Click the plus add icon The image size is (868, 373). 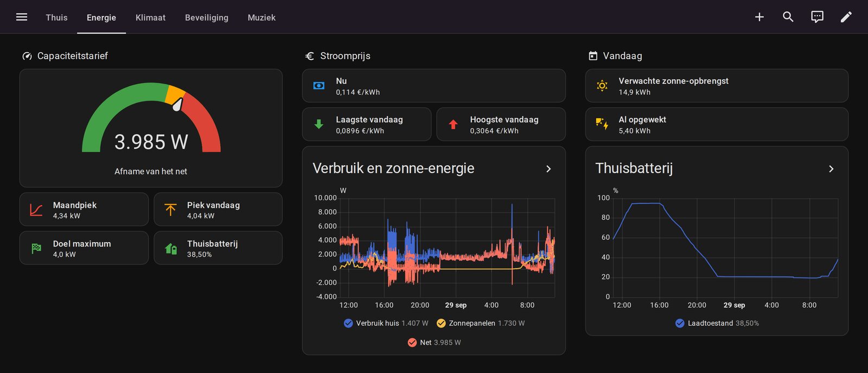pyautogui.click(x=759, y=17)
